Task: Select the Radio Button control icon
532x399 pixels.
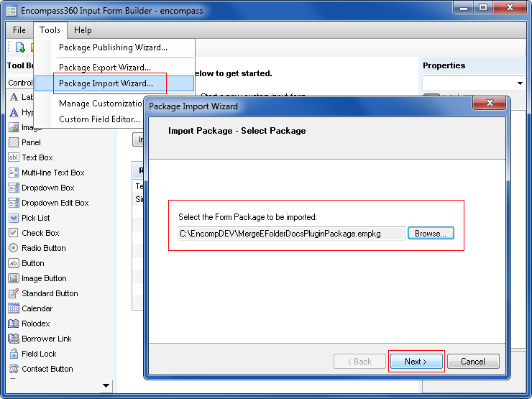Action: 14,248
